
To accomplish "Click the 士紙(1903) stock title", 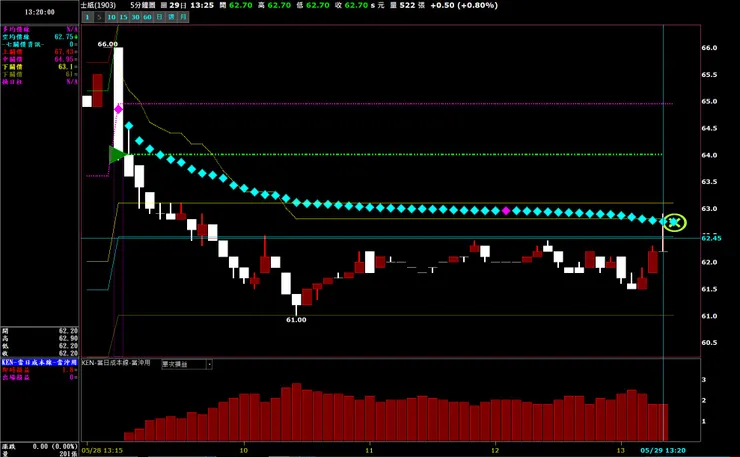I will click(x=99, y=5).
